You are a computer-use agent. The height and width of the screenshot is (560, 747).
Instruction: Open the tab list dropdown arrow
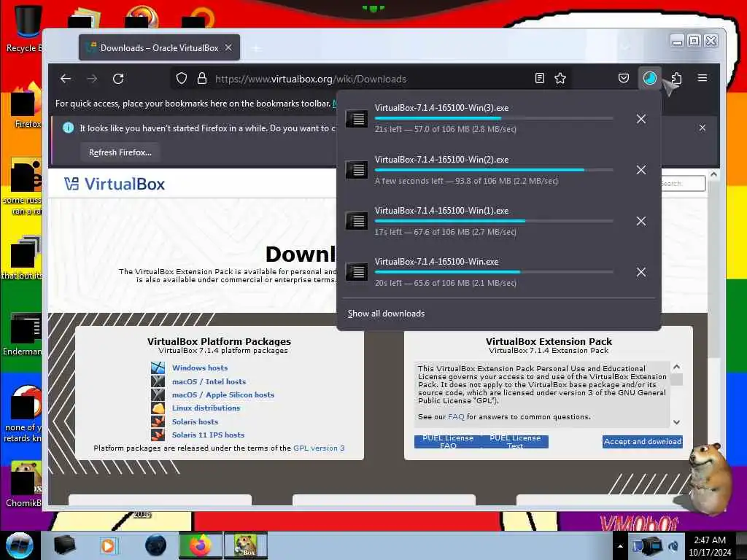point(625,47)
